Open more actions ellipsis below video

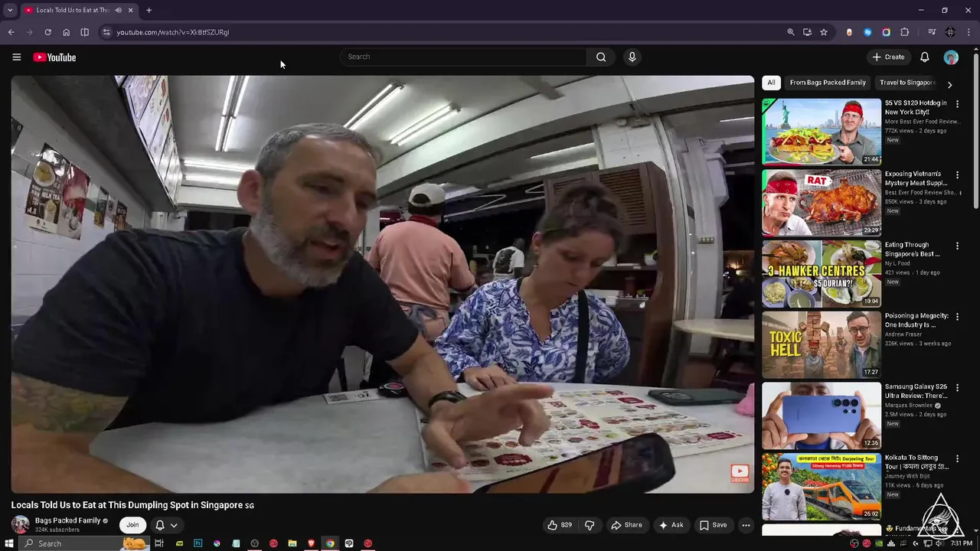click(746, 525)
